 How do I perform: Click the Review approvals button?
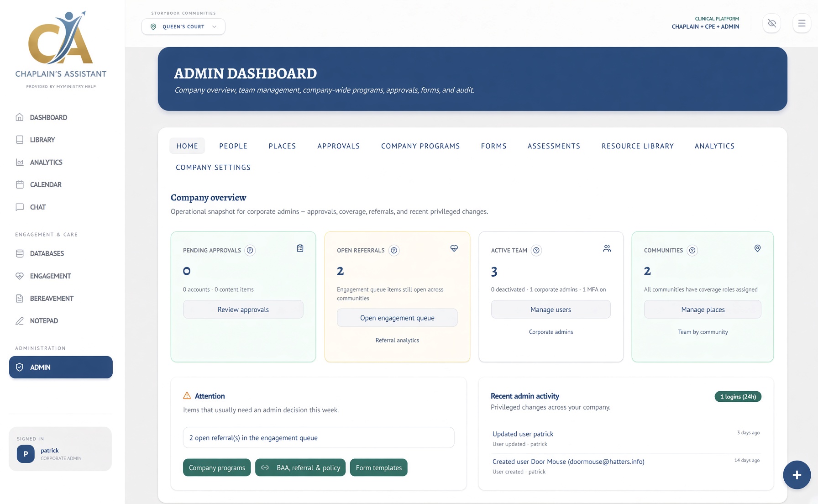(x=243, y=309)
